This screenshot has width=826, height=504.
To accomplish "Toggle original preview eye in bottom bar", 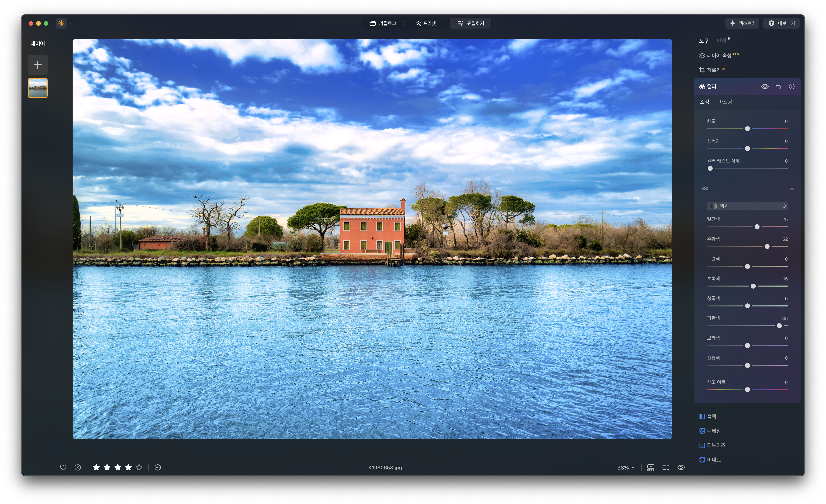I will 681,467.
